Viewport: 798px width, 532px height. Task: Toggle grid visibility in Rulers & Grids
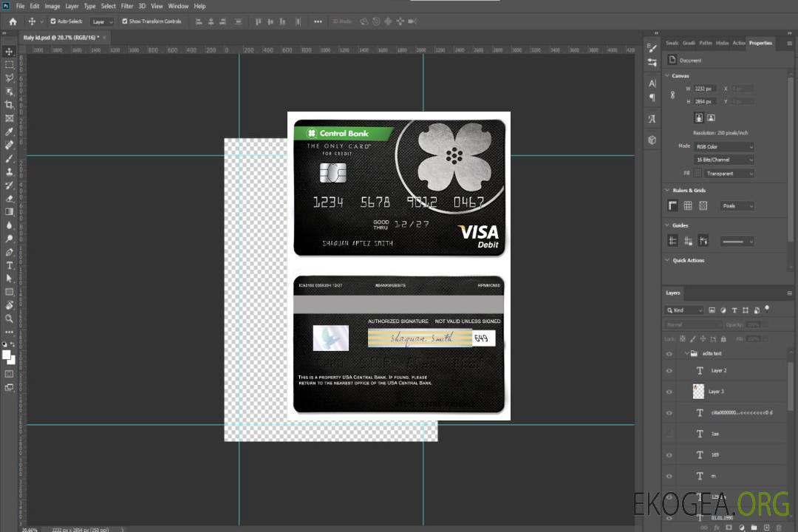pyautogui.click(x=688, y=205)
